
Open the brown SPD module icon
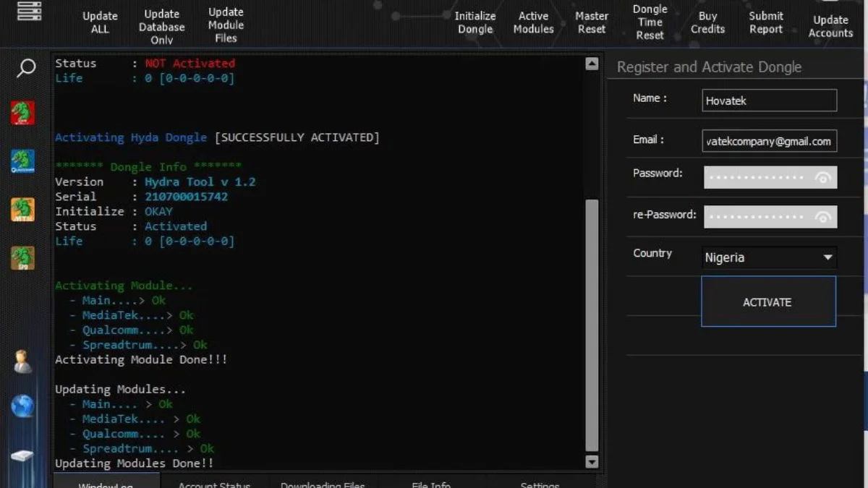[22, 258]
